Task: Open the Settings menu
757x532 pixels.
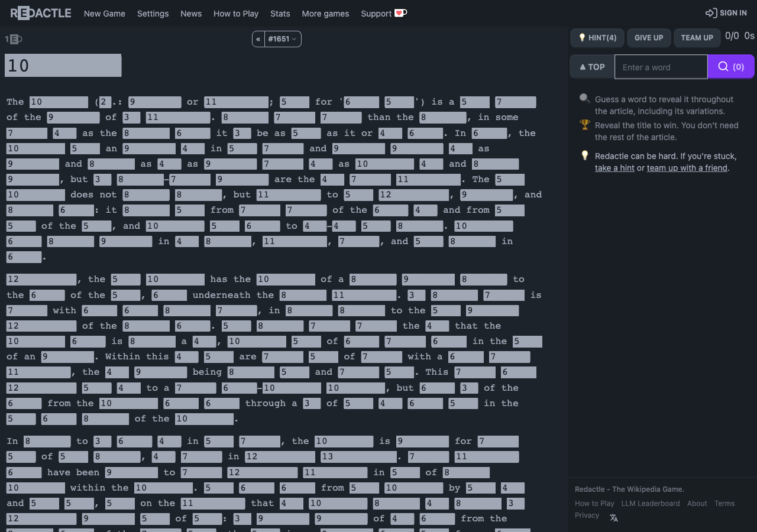Action: 153,14
